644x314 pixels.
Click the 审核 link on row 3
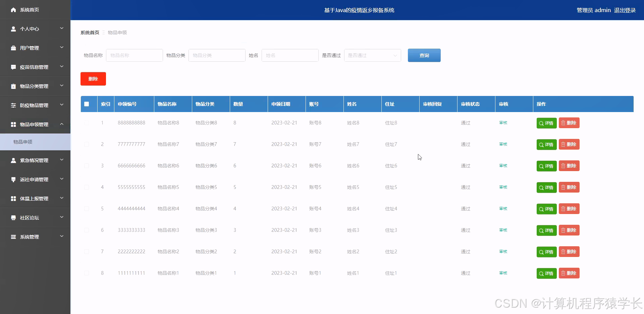click(x=503, y=165)
